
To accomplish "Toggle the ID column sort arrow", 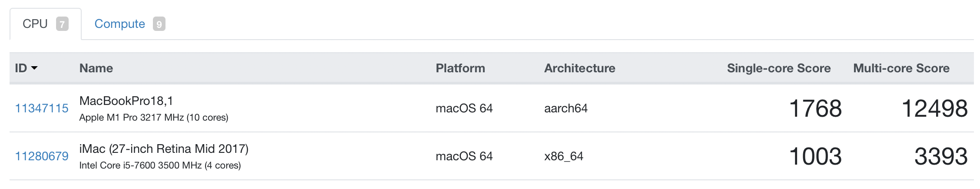I will coord(35,68).
